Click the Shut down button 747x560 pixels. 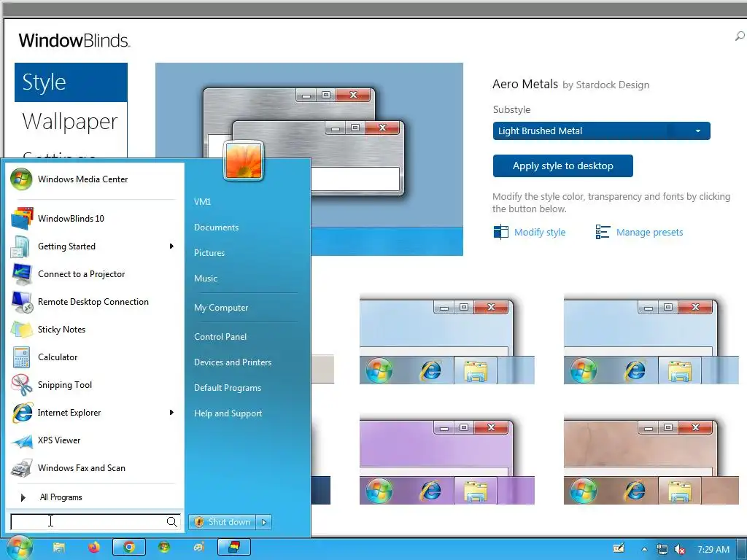pos(222,522)
